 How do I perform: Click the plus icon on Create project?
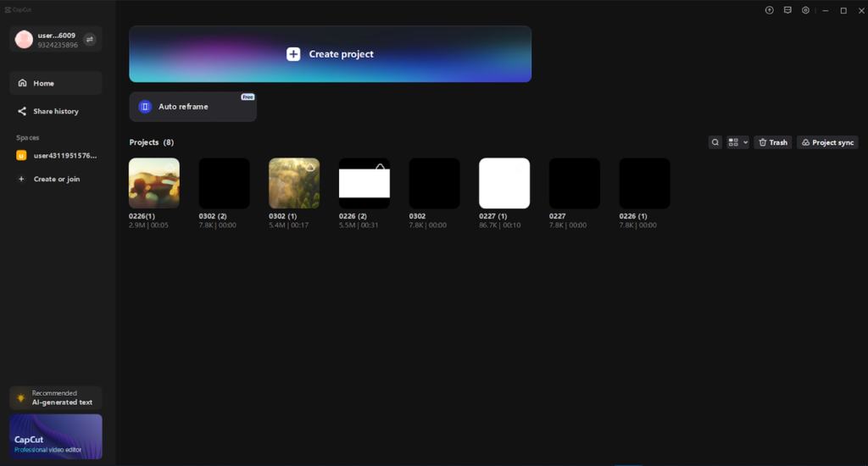click(x=293, y=54)
